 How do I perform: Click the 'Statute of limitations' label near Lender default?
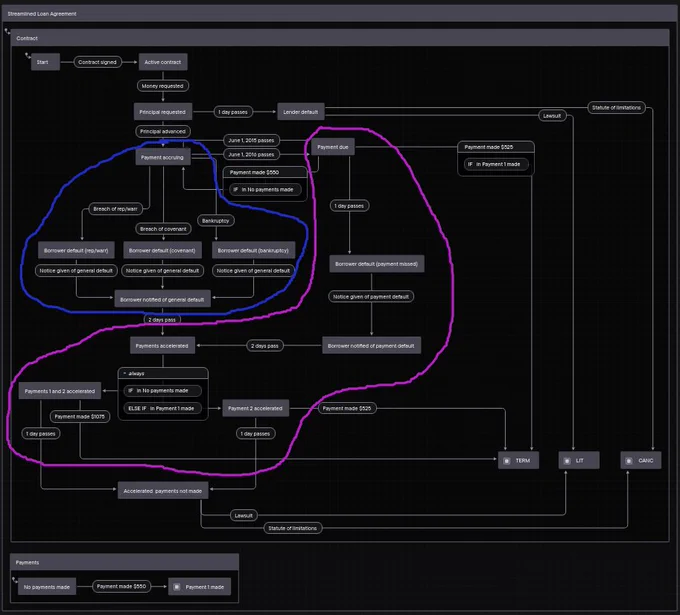click(616, 108)
